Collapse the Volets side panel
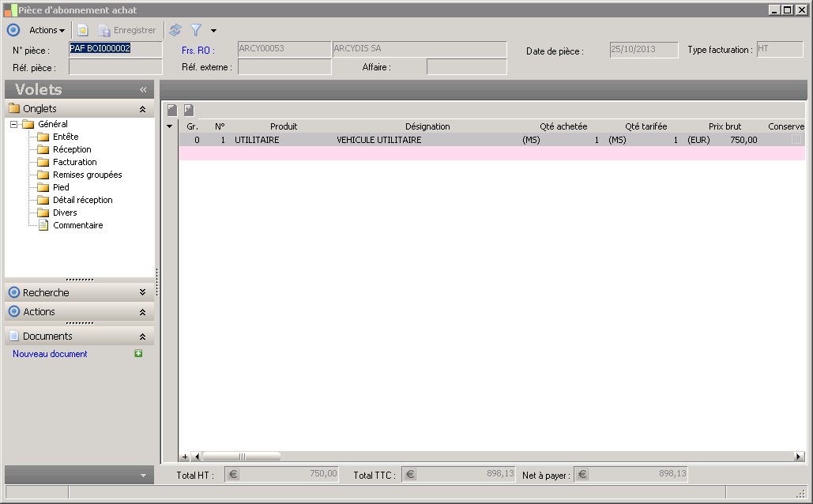Image resolution: width=813 pixels, height=504 pixels. tap(143, 90)
